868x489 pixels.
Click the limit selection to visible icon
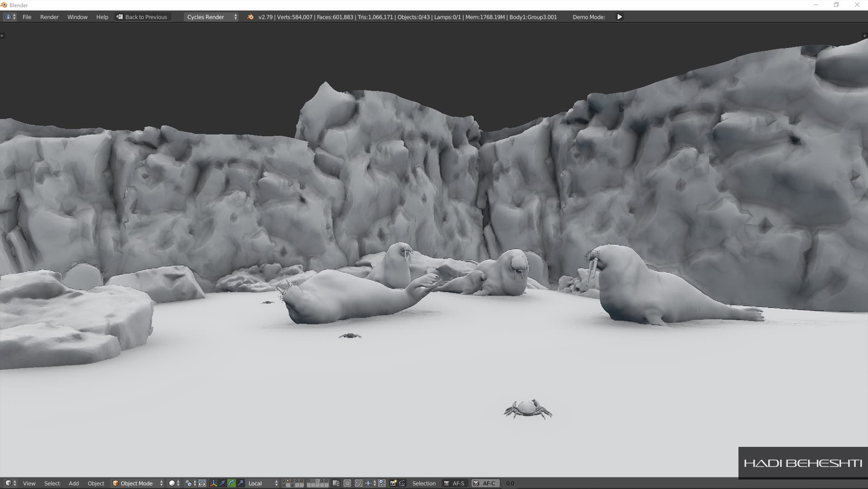202,483
